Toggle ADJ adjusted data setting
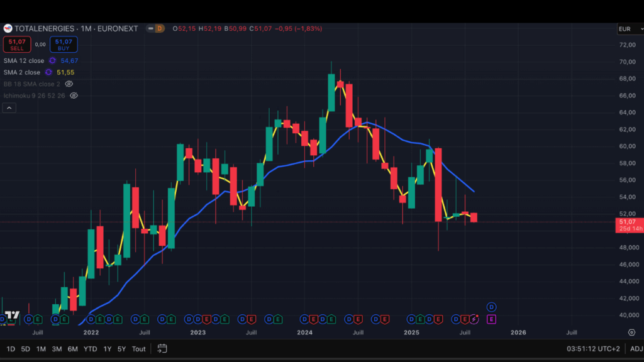 point(636,349)
